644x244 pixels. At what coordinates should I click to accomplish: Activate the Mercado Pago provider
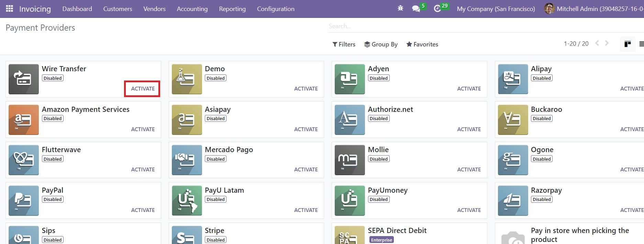click(x=306, y=170)
